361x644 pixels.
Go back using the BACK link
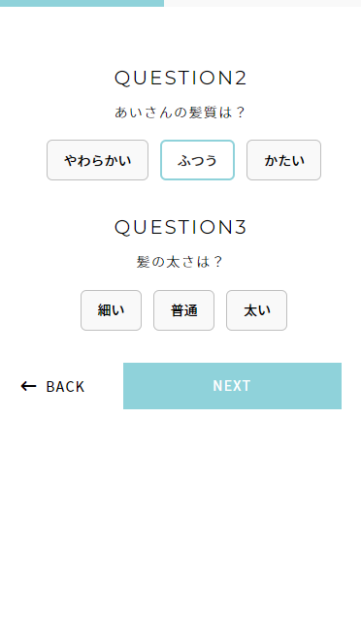52,386
